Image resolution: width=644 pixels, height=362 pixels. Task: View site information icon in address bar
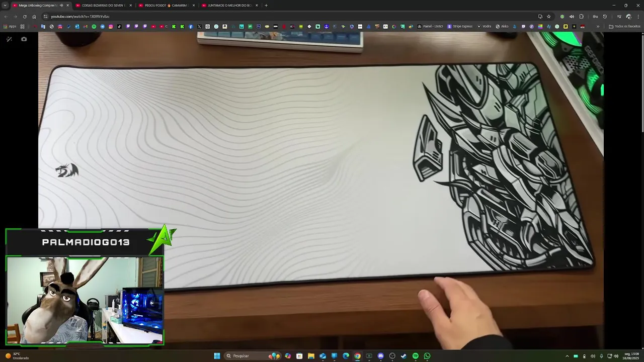click(x=46, y=17)
